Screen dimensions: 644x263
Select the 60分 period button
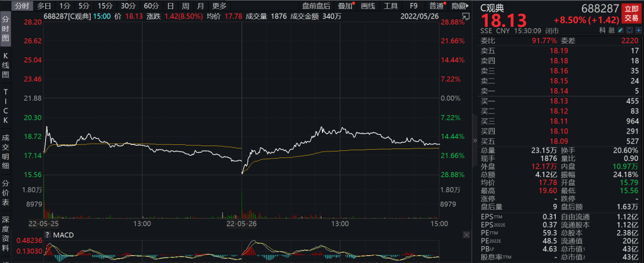tap(151, 5)
